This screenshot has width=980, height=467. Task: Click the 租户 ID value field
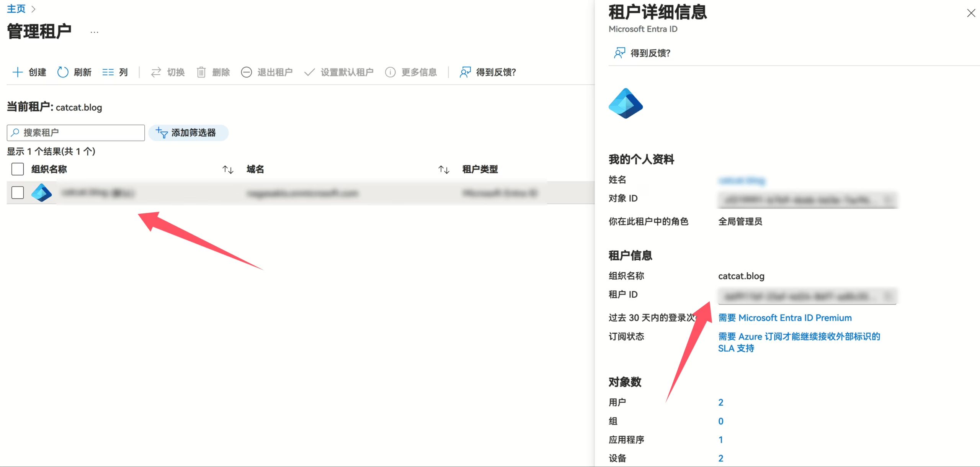tap(807, 296)
